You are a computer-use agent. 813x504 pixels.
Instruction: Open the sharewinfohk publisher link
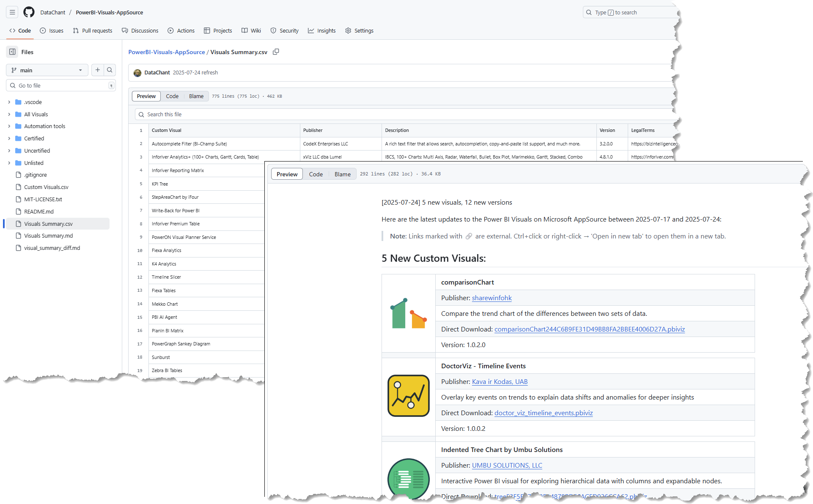tap(492, 298)
